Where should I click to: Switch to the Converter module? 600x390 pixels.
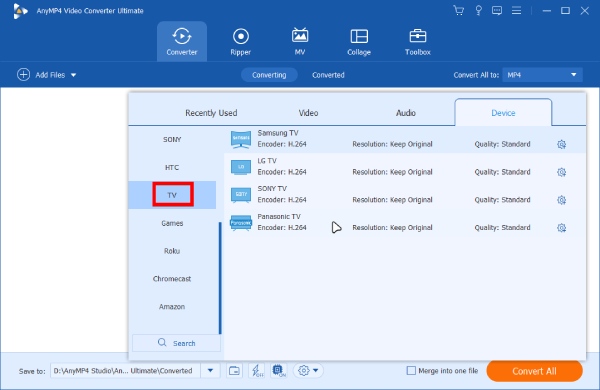click(x=182, y=41)
